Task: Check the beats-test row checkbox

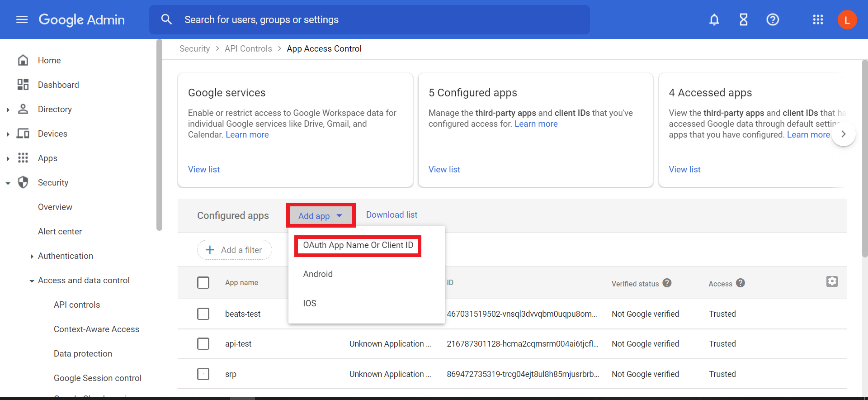Action: pos(203,314)
